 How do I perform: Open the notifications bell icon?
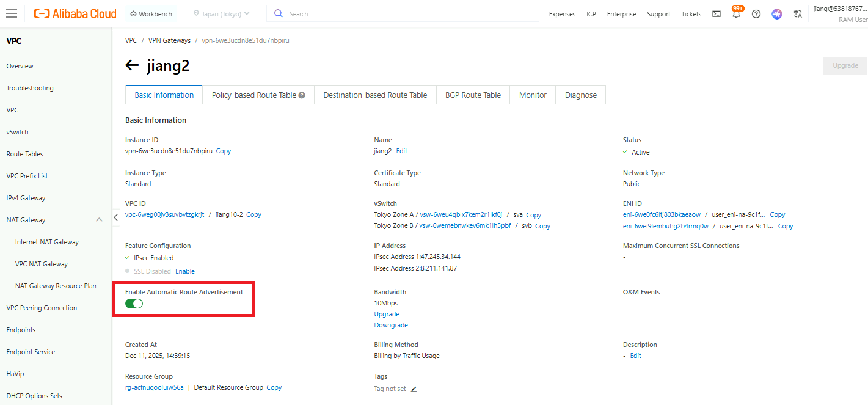click(x=736, y=14)
